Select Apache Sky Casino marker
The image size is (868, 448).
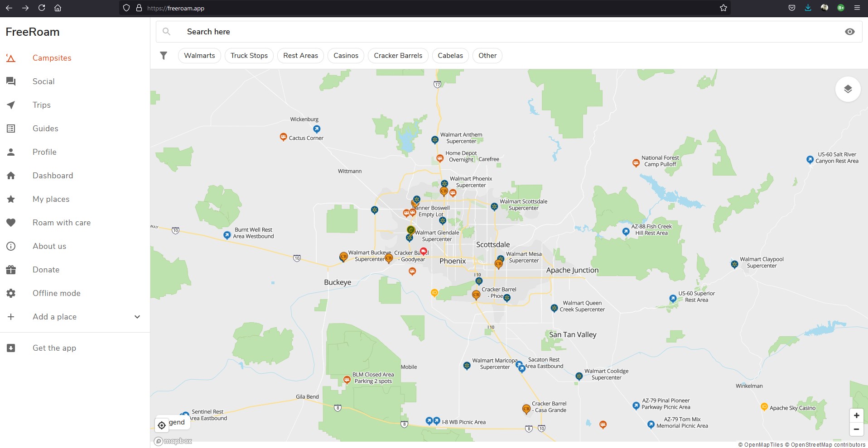click(x=764, y=406)
